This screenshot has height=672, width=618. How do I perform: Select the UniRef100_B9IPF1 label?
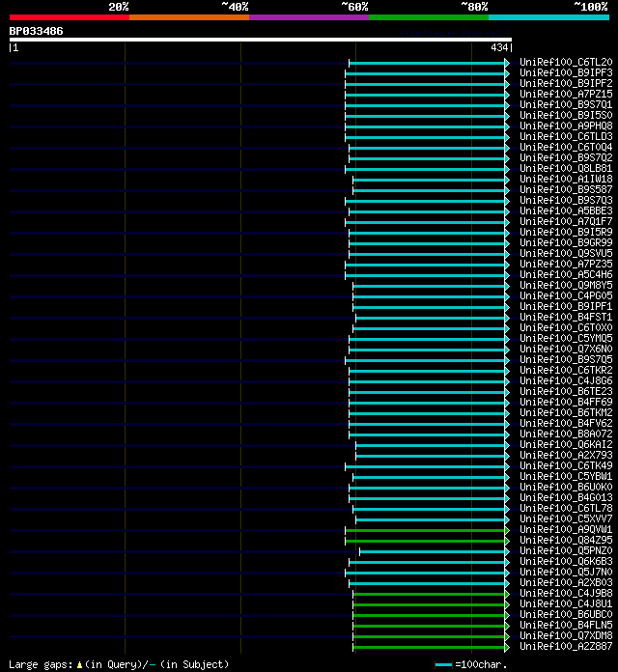point(566,306)
